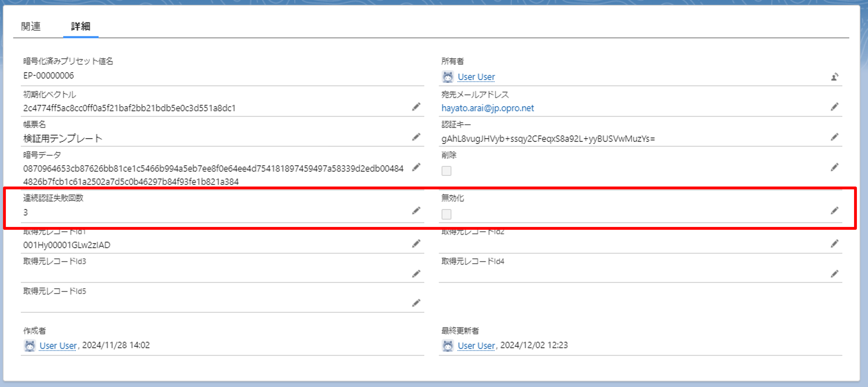Click edit pencil in 無効化 row
Image resolution: width=868 pixels, height=387 pixels.
click(834, 211)
